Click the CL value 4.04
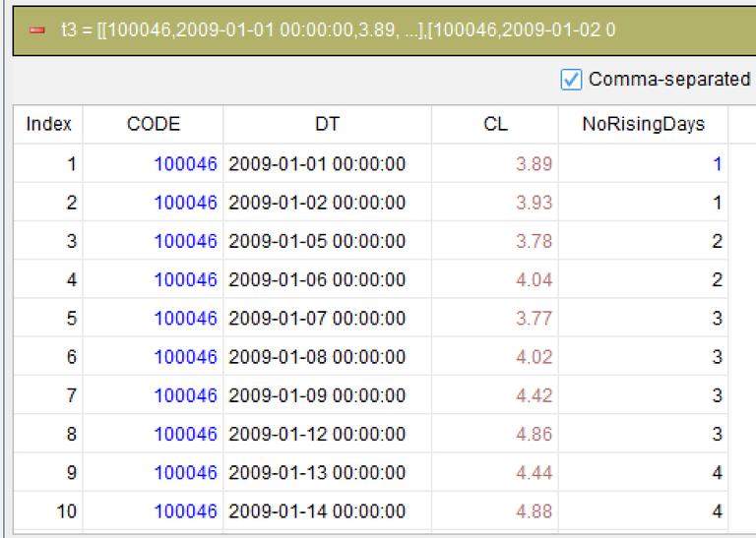756x538 pixels. (534, 280)
